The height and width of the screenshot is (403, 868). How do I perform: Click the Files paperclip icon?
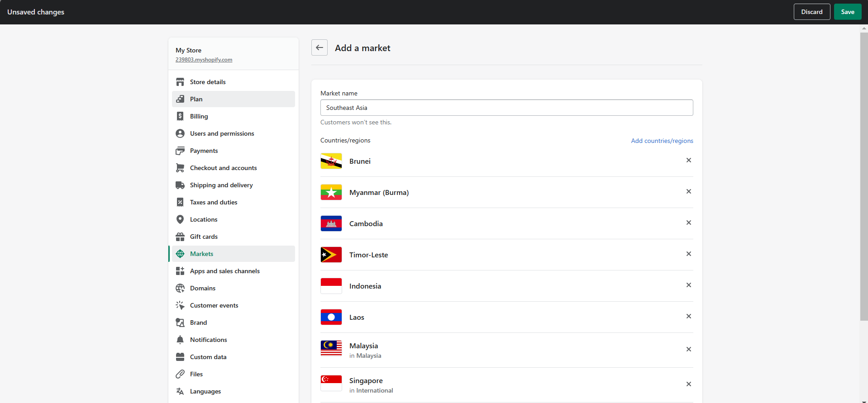pos(180,374)
